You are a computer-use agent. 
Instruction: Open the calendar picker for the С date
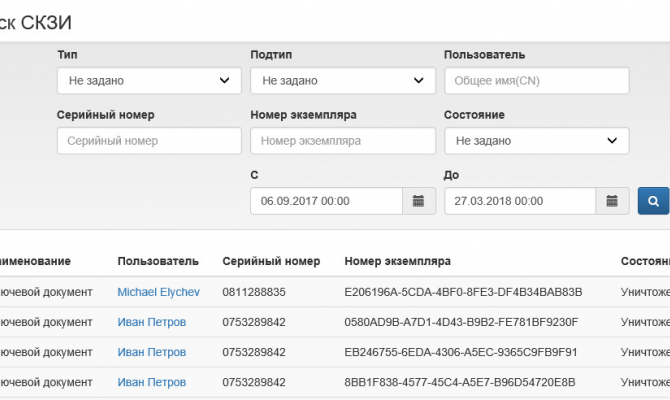point(418,201)
